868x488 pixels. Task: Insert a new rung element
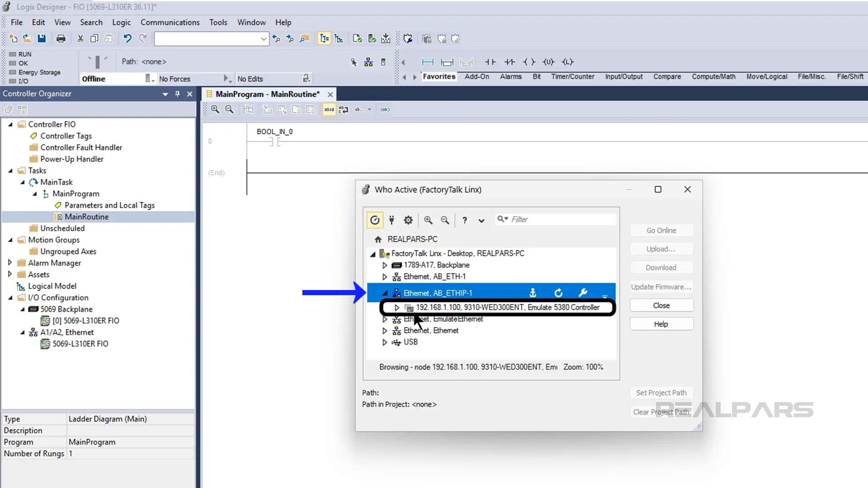click(x=428, y=62)
